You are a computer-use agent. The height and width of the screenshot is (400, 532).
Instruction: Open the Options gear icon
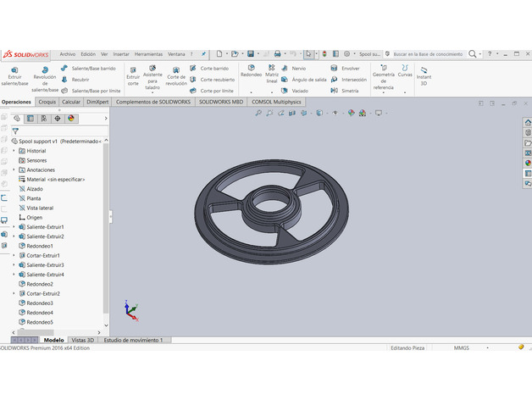pos(346,53)
